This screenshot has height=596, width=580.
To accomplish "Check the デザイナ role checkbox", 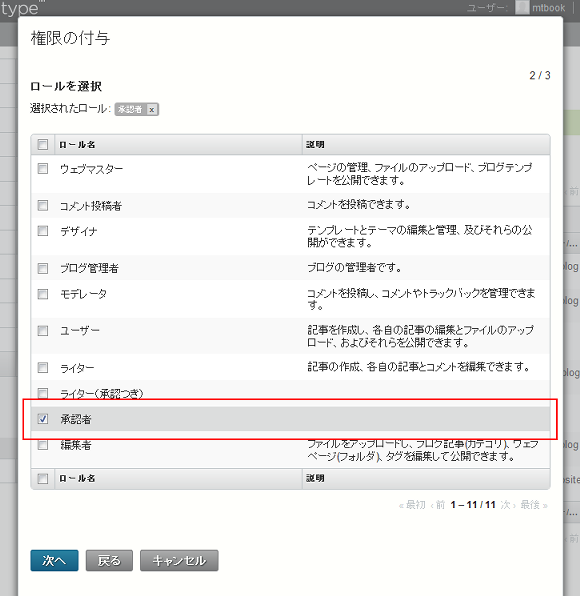I will point(43,231).
